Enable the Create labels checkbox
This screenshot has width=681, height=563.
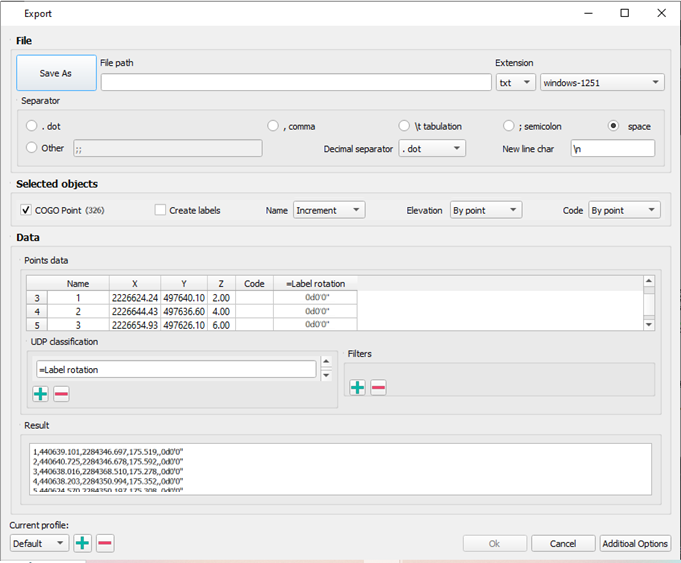pos(160,210)
